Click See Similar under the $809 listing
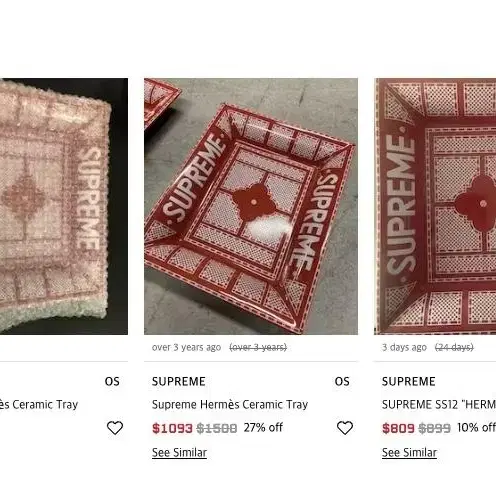496x496 pixels. click(409, 453)
